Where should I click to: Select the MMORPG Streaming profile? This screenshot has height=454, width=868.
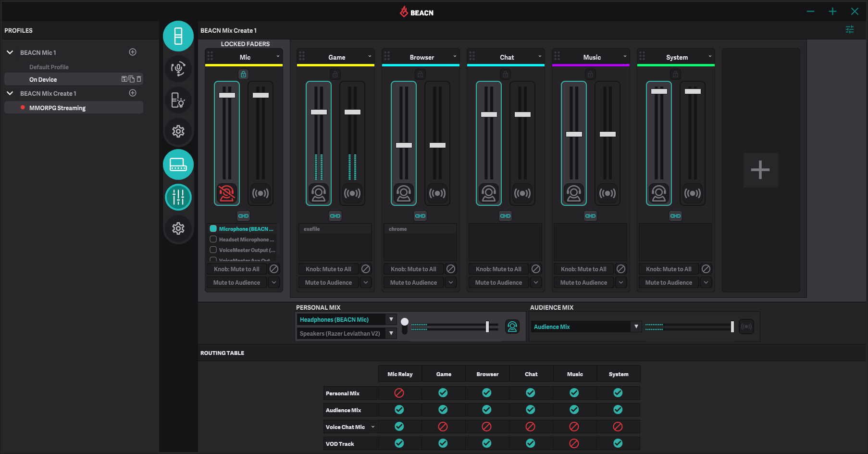[x=74, y=107]
